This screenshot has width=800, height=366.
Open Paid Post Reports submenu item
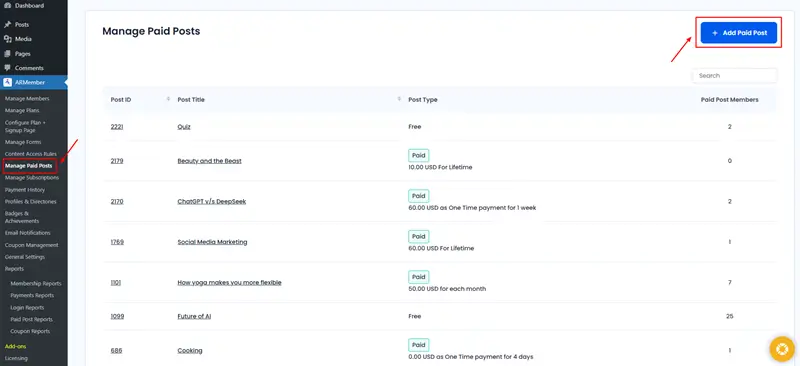[32, 320]
